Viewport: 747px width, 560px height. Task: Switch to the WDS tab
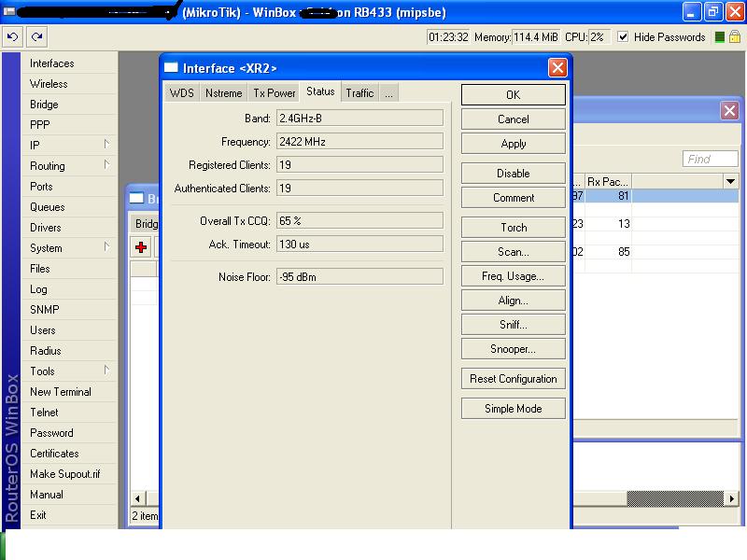[182, 93]
